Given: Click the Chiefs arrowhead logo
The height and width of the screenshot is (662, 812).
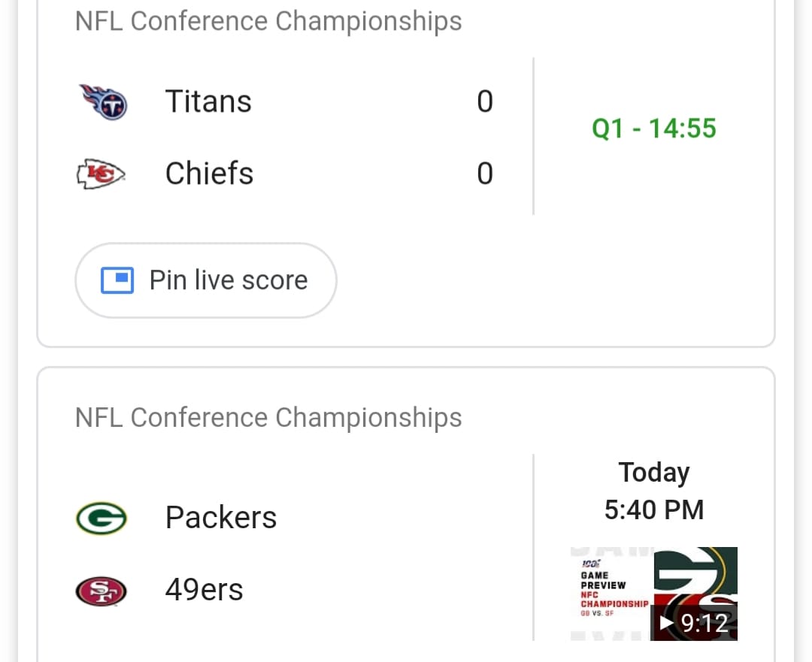Looking at the screenshot, I should point(101,174).
